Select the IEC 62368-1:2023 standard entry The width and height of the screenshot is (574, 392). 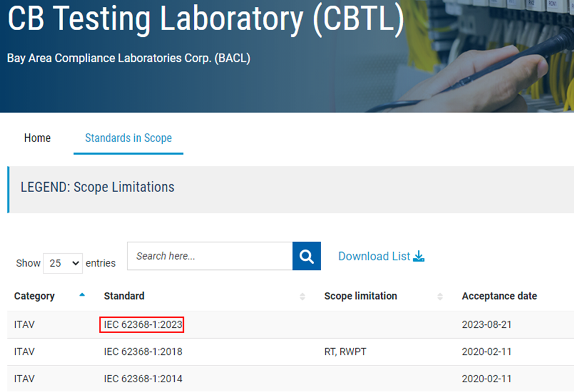pos(143,325)
